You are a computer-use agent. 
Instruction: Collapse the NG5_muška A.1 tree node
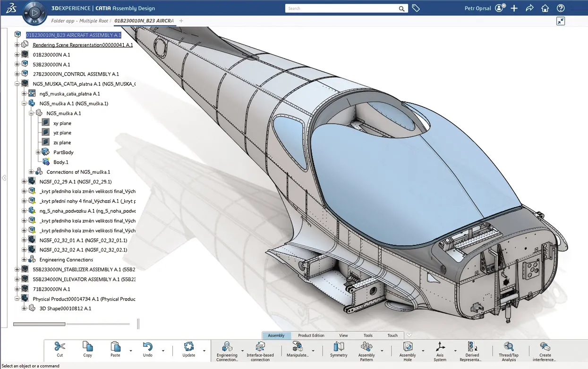(x=31, y=113)
